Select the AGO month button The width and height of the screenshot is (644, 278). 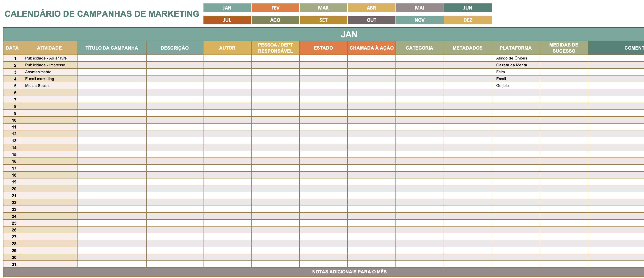click(x=275, y=20)
